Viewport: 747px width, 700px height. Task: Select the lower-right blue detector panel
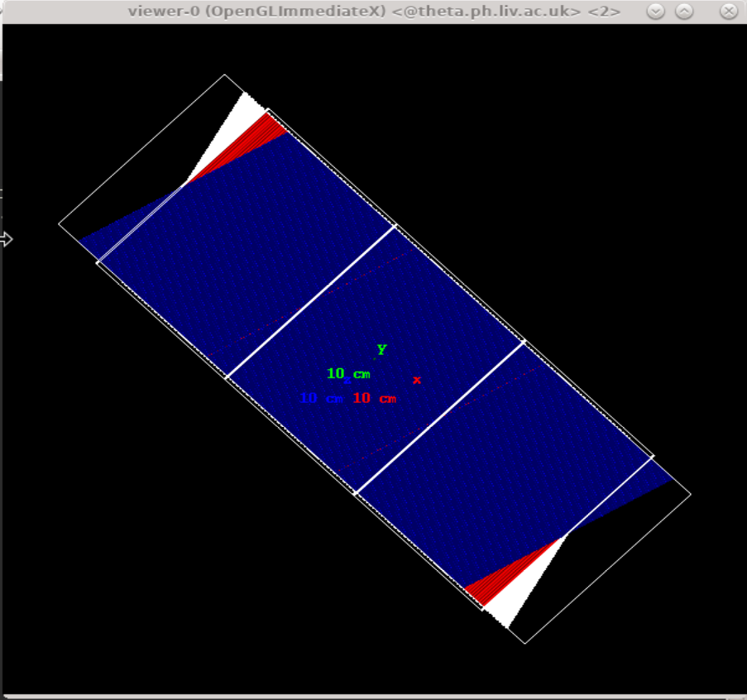[505, 472]
